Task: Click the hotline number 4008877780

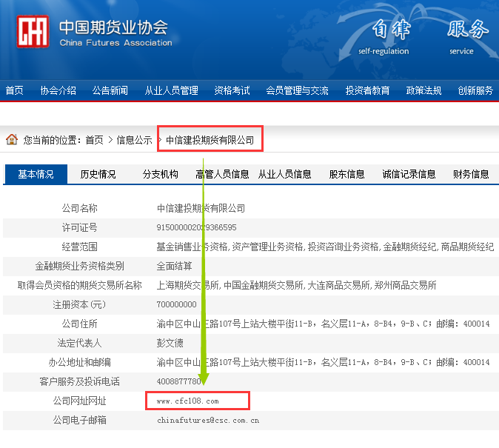Action: click(178, 381)
